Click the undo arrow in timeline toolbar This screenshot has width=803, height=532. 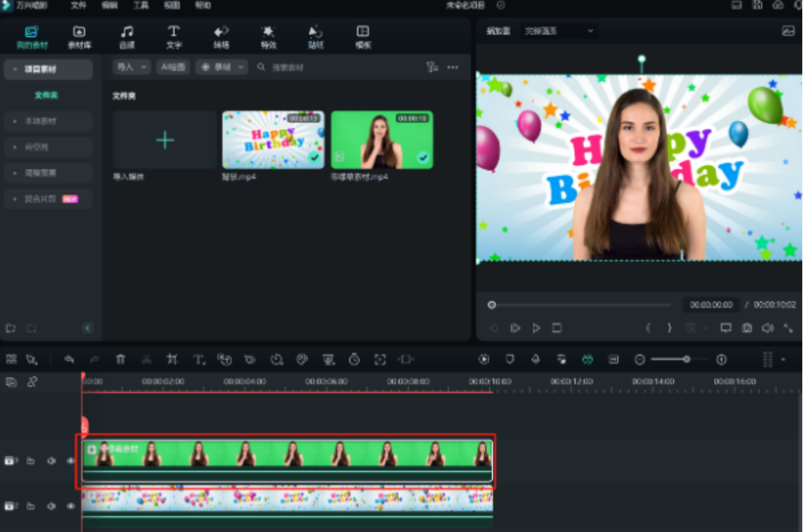point(69,359)
